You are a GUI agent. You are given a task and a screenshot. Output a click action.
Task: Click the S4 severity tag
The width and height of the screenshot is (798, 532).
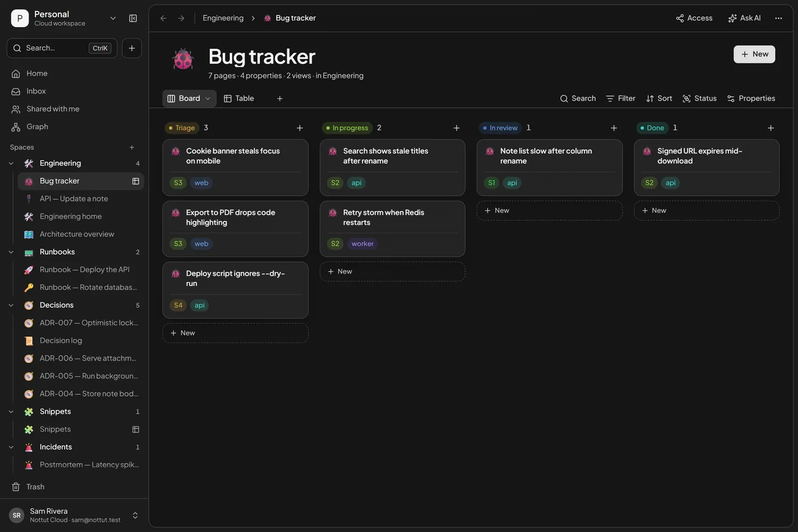point(178,305)
